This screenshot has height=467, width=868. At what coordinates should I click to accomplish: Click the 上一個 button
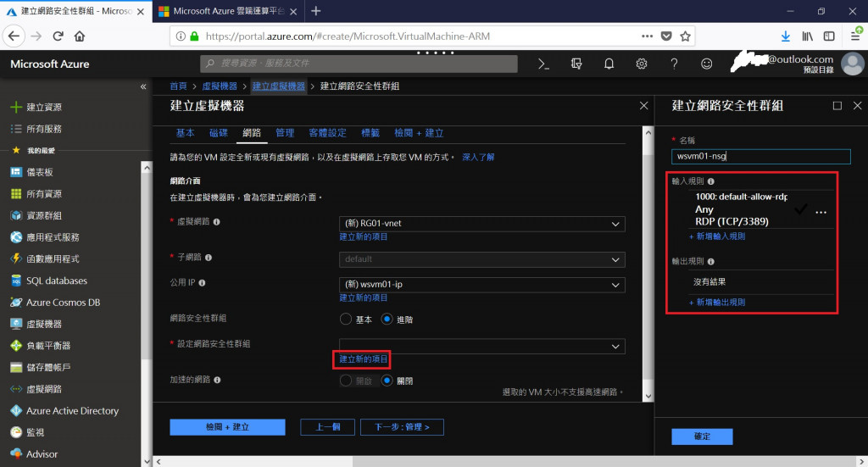pos(328,426)
